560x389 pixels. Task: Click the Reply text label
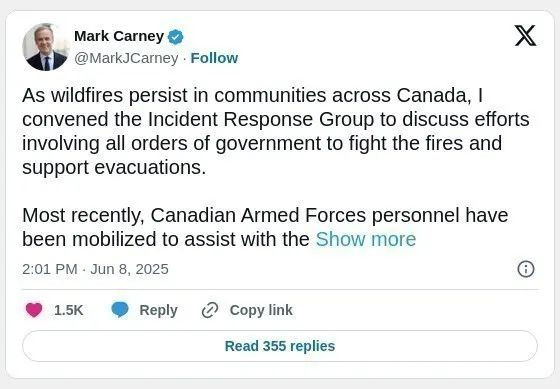158,310
